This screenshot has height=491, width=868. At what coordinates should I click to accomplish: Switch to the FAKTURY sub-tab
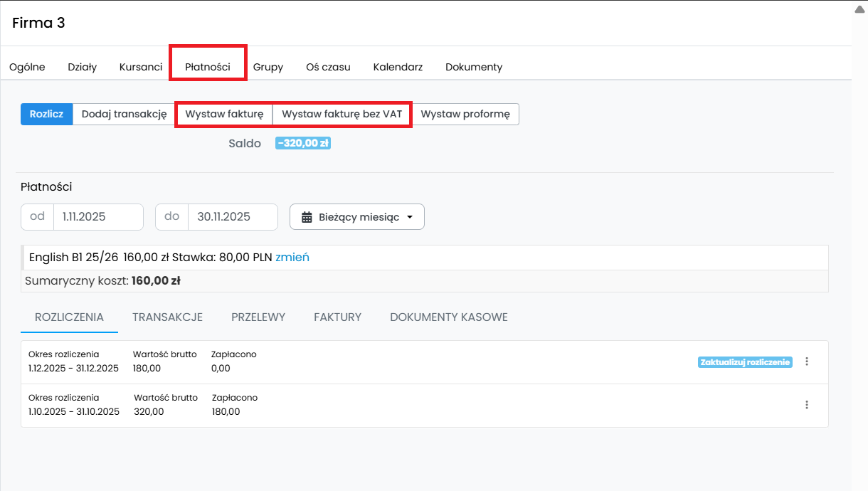pyautogui.click(x=337, y=317)
